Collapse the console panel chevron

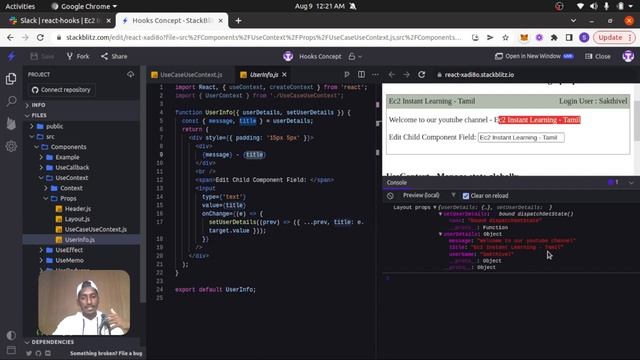(x=631, y=182)
